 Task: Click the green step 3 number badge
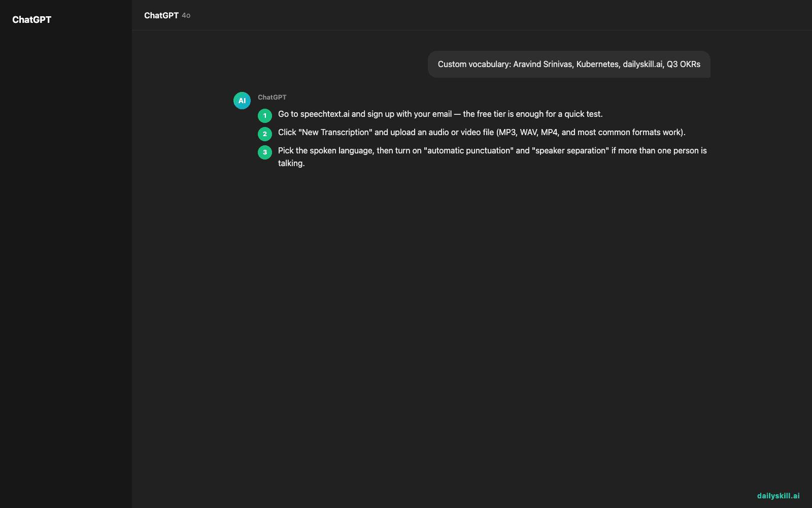pos(265,152)
